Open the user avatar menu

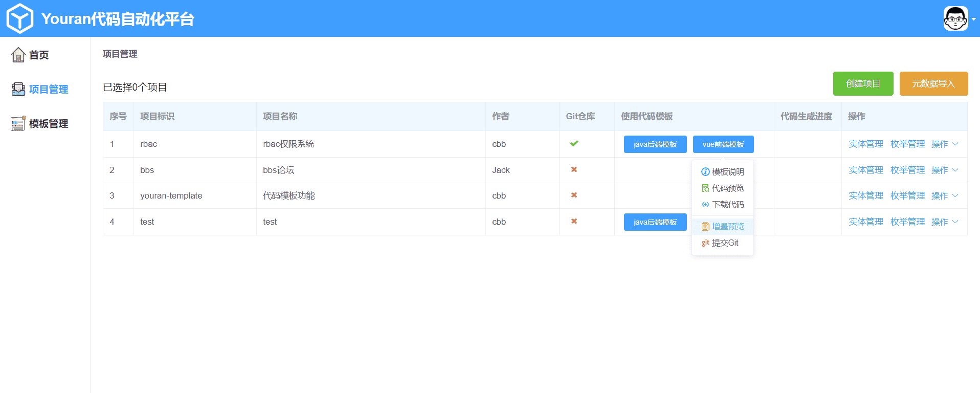(x=955, y=18)
